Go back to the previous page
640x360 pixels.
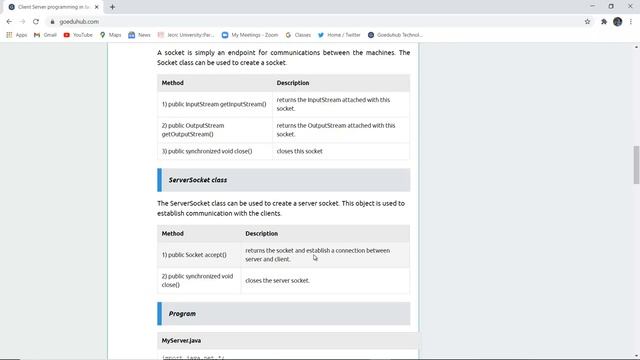pyautogui.click(x=9, y=22)
